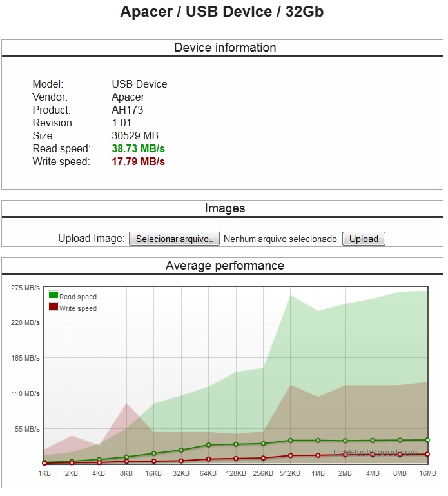Screen dimensions: 448x496
Task: Click the UsbFlashSpeed.com watermark in chart
Action: point(375,453)
